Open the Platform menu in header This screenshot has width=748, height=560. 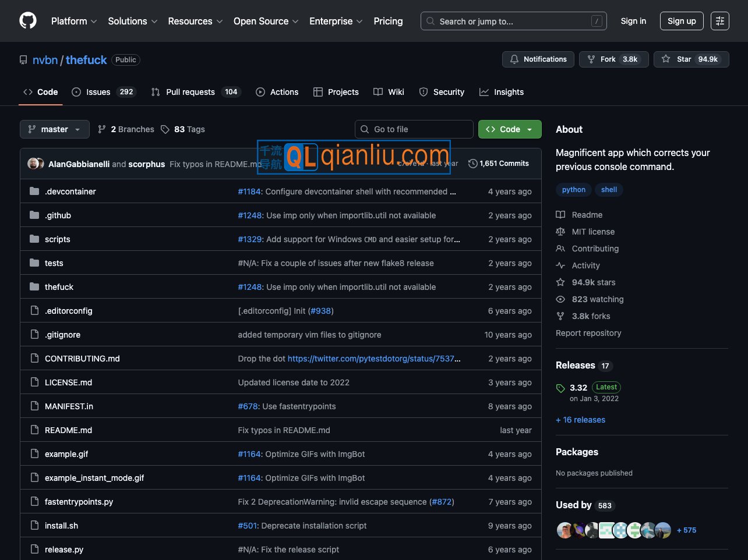(74, 21)
